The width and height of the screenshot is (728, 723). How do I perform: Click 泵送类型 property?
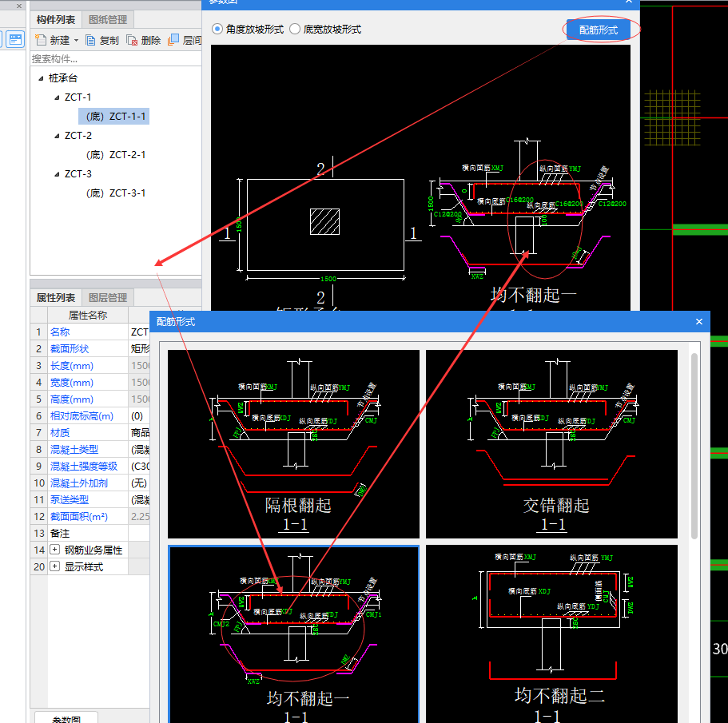click(x=70, y=500)
